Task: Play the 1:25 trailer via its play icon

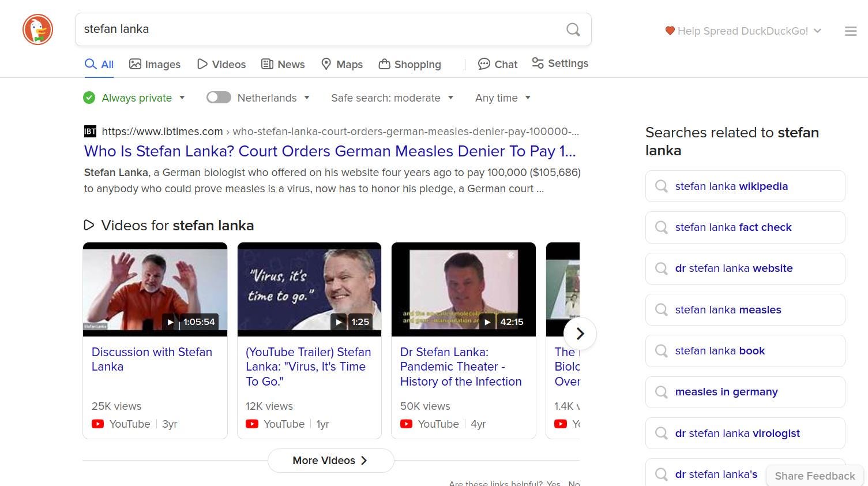Action: tap(339, 322)
